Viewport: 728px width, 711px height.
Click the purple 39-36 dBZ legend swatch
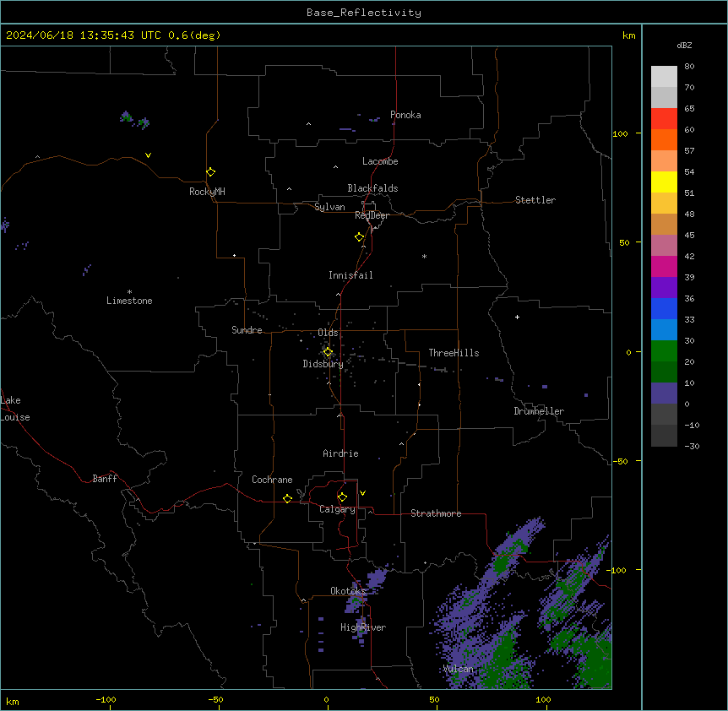point(664,288)
